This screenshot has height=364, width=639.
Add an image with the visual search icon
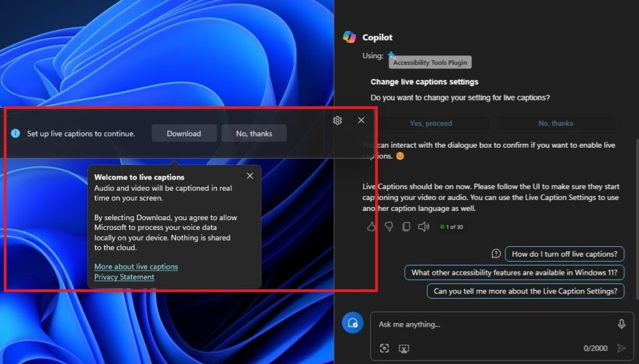(384, 348)
